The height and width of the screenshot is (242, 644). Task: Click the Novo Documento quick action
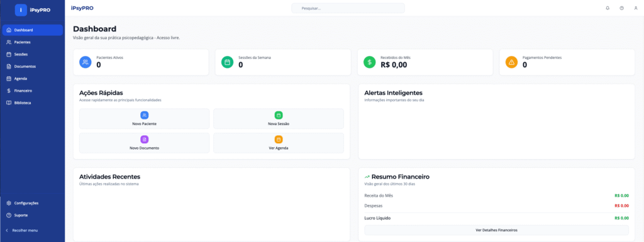(144, 143)
